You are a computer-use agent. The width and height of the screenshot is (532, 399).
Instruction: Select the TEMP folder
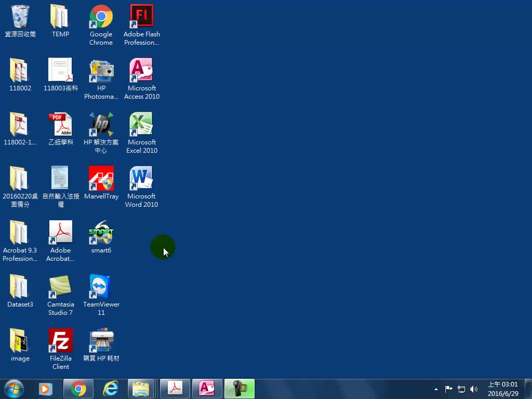(x=61, y=17)
